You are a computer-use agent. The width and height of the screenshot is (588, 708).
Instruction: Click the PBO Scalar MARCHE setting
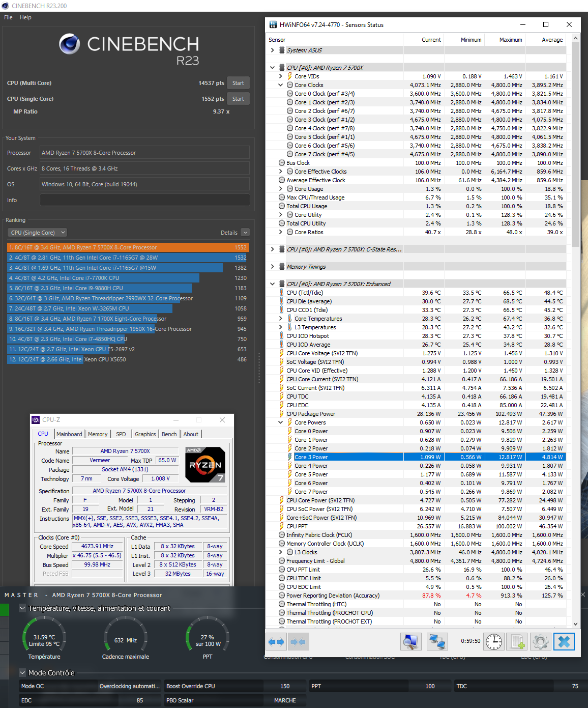pyautogui.click(x=235, y=700)
